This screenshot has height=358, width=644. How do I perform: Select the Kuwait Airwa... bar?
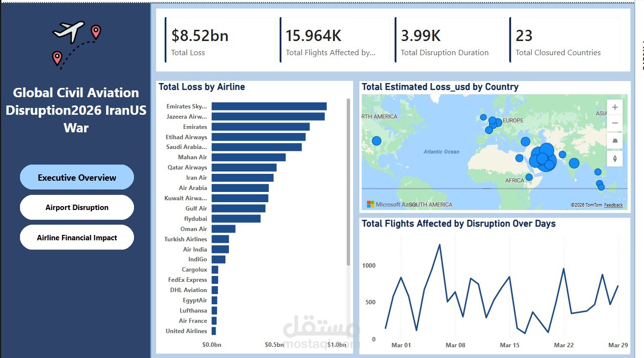(x=240, y=198)
